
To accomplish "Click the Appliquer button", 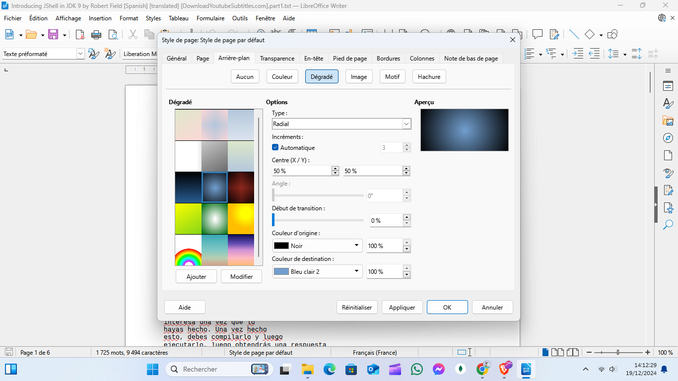I will point(402,307).
